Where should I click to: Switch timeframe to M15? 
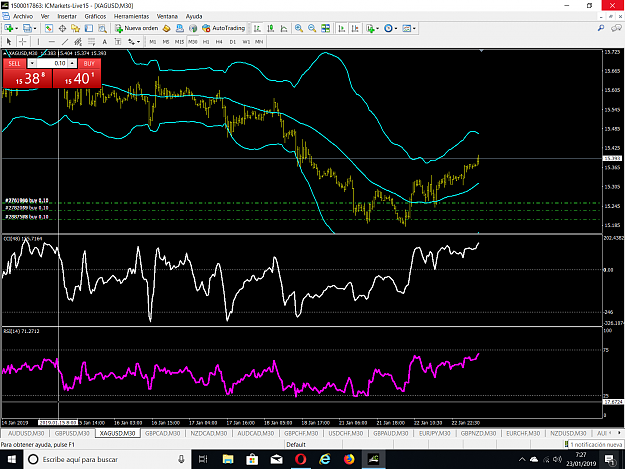(x=179, y=41)
